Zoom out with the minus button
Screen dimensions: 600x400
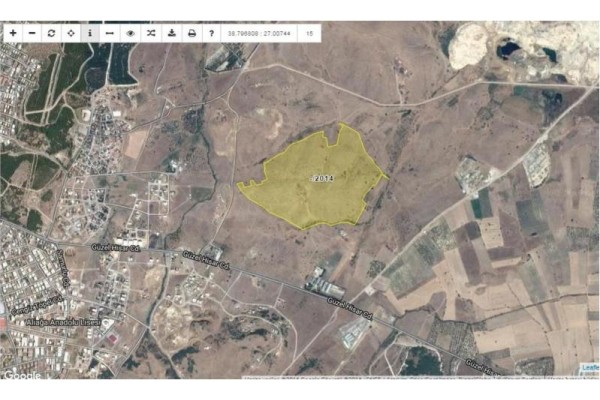32,33
